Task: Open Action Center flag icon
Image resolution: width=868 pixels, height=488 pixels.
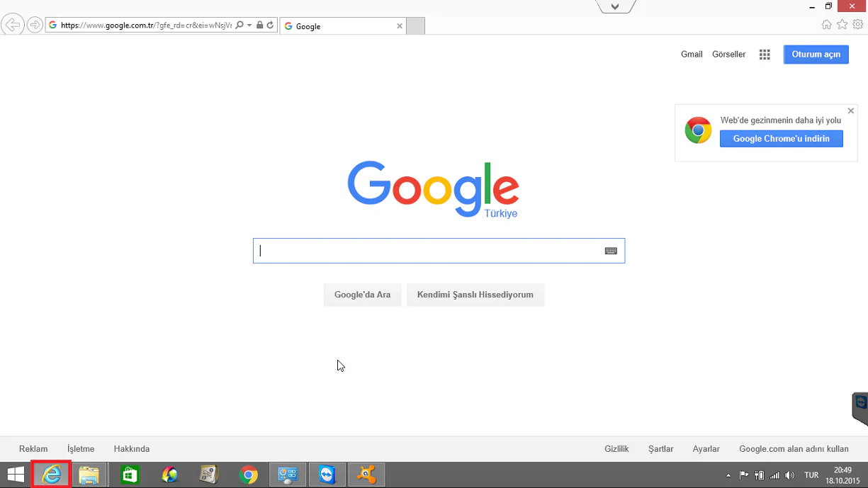Action: (744, 475)
